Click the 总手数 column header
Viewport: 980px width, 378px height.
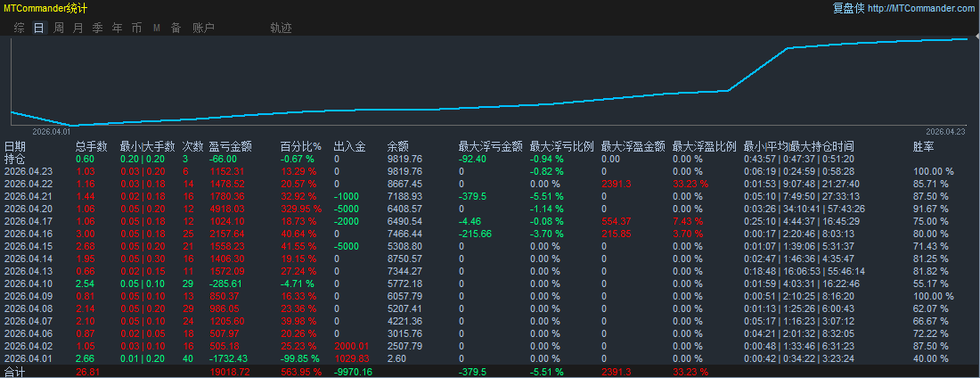91,146
